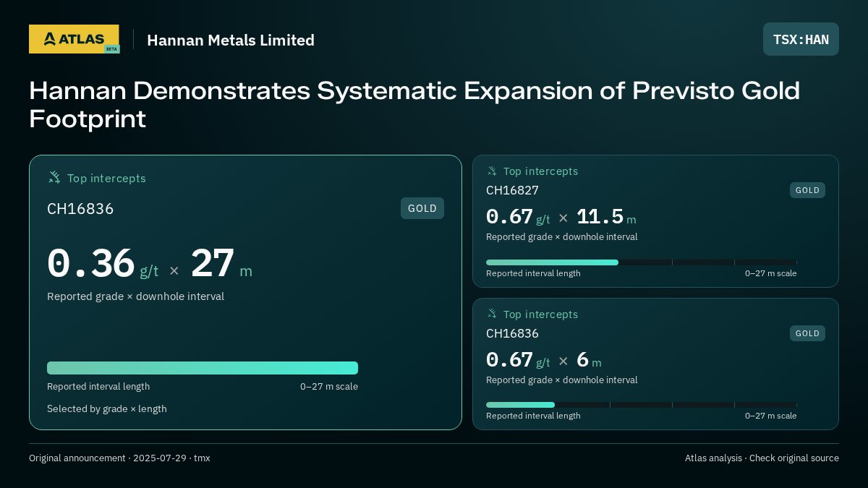Click the drill icon in the CH16836 0.36 g/t card
The height and width of the screenshot is (488, 868).
54,177
